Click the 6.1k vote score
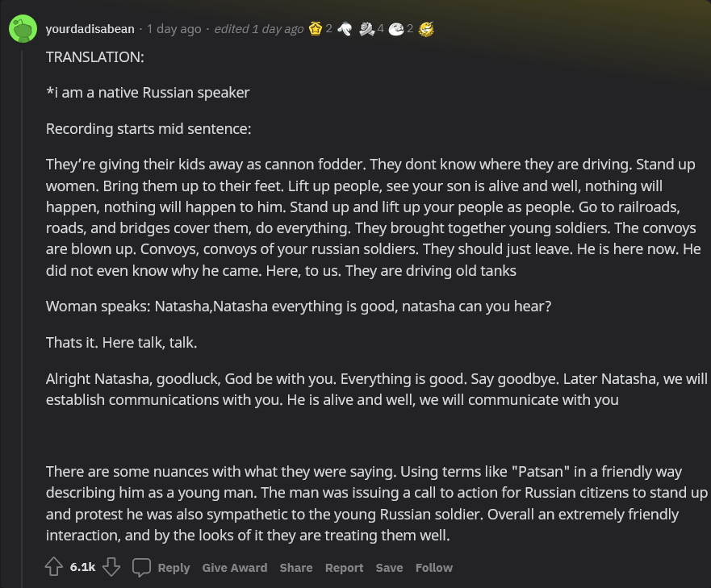The height and width of the screenshot is (588, 711). 82,567
